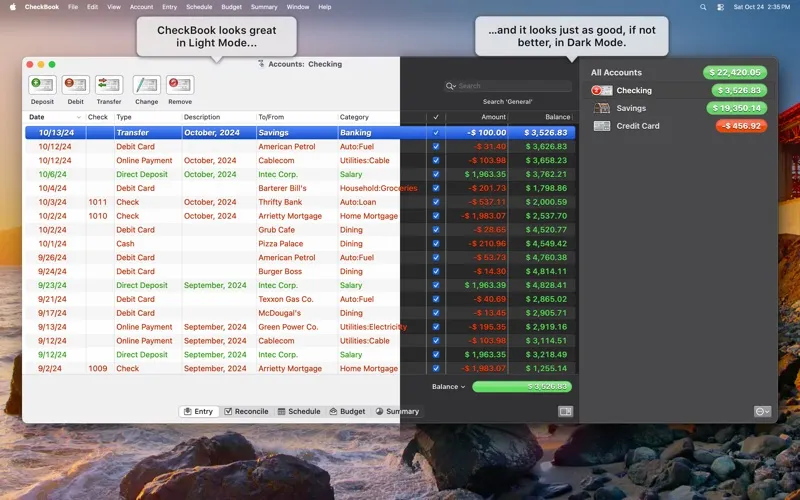
Task: Click 'Arrietty Mortgage' in the 10/2/24 row
Action: pyautogui.click(x=290, y=216)
